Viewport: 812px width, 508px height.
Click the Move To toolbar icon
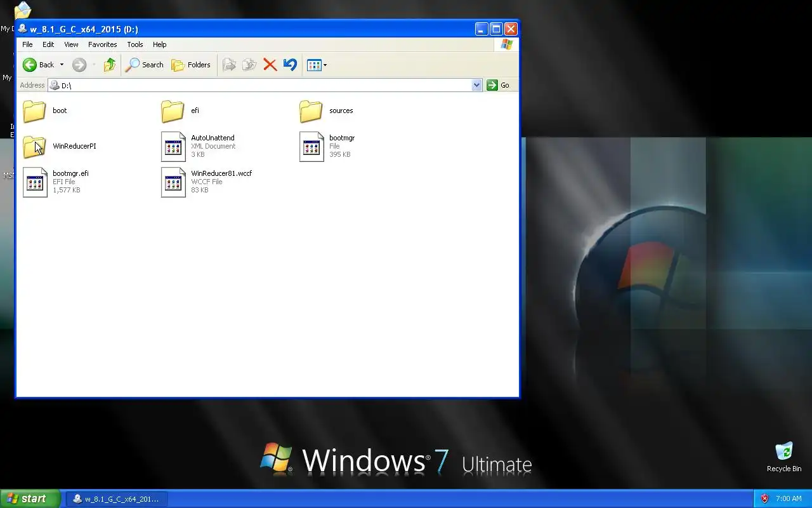(229, 65)
